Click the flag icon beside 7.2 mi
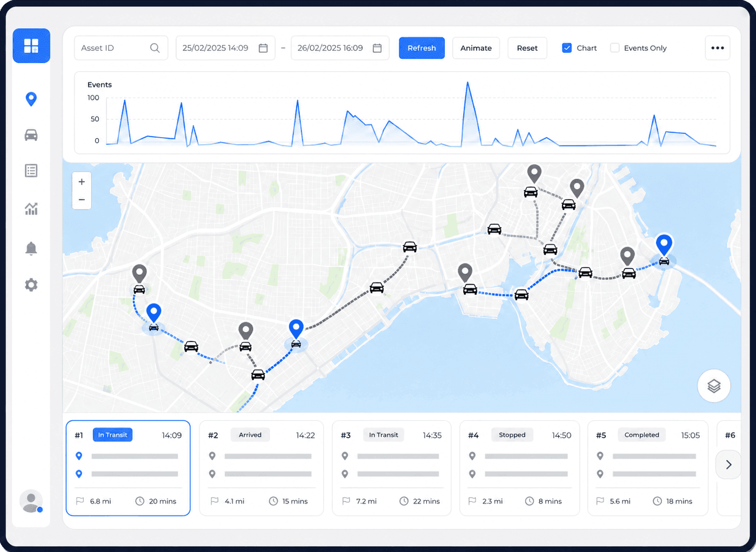The height and width of the screenshot is (552, 756). tap(346, 501)
